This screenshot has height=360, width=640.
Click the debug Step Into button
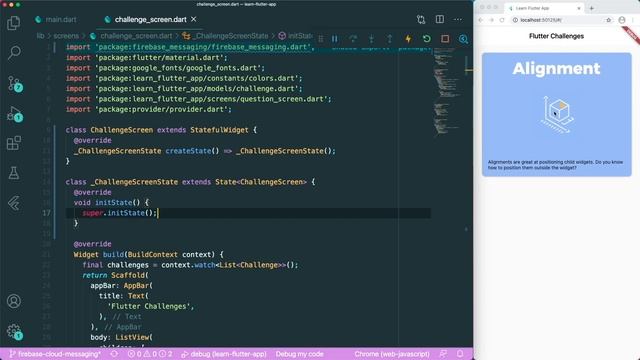[x=371, y=39]
